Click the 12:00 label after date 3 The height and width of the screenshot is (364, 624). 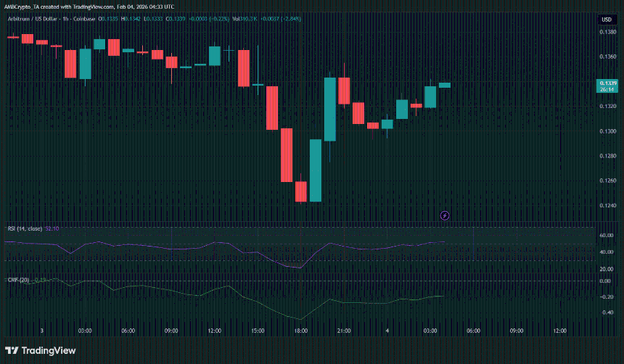[x=214, y=331]
